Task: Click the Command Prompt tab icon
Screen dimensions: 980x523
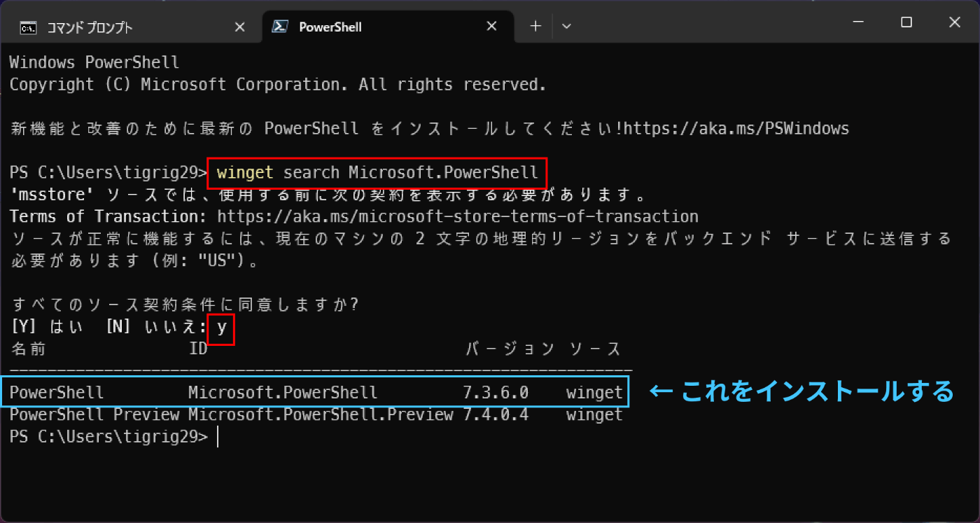Action: point(28,27)
